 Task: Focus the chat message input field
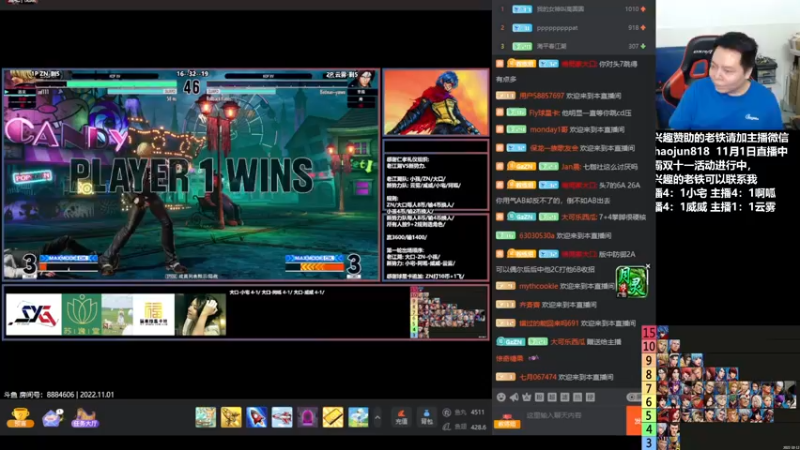click(x=574, y=415)
